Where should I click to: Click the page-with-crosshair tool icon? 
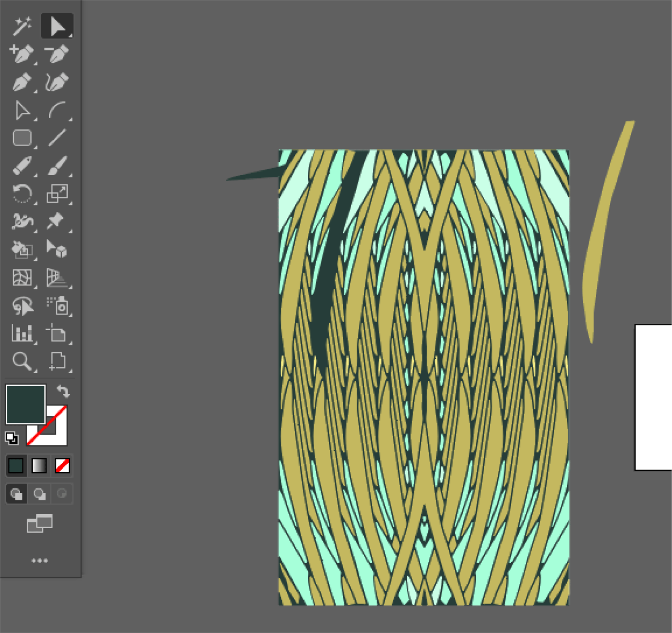coord(57,361)
